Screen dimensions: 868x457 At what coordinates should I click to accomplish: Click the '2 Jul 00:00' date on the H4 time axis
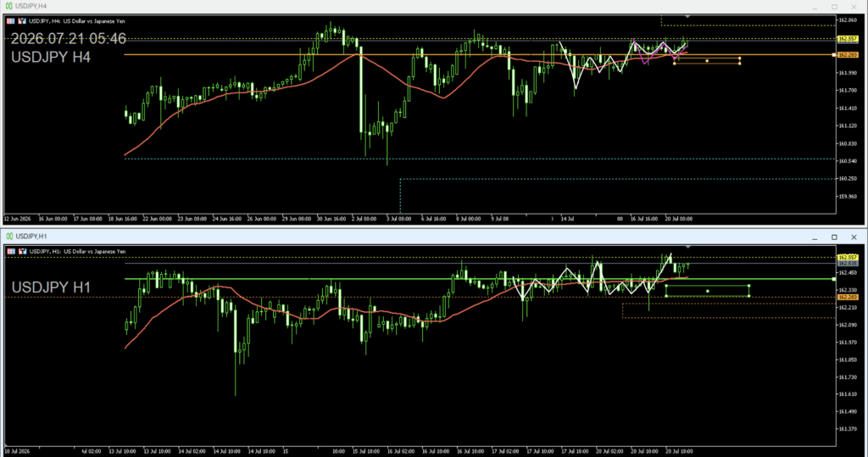click(x=364, y=219)
